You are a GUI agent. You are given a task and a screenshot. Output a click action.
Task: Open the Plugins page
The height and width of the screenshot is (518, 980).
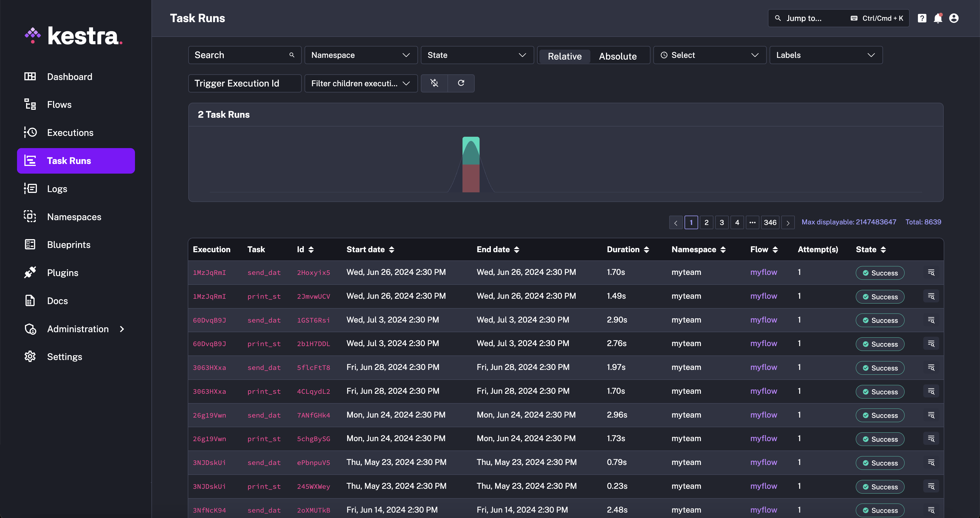coord(62,273)
